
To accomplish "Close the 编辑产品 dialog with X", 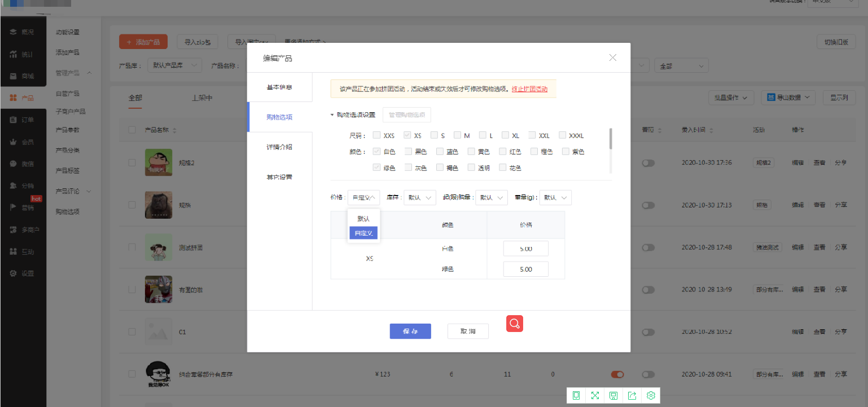I will (613, 57).
